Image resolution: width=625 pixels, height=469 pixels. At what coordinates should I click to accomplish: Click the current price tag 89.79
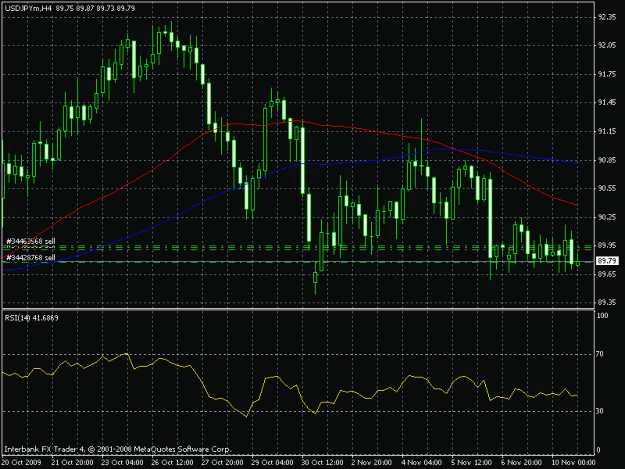[607, 261]
